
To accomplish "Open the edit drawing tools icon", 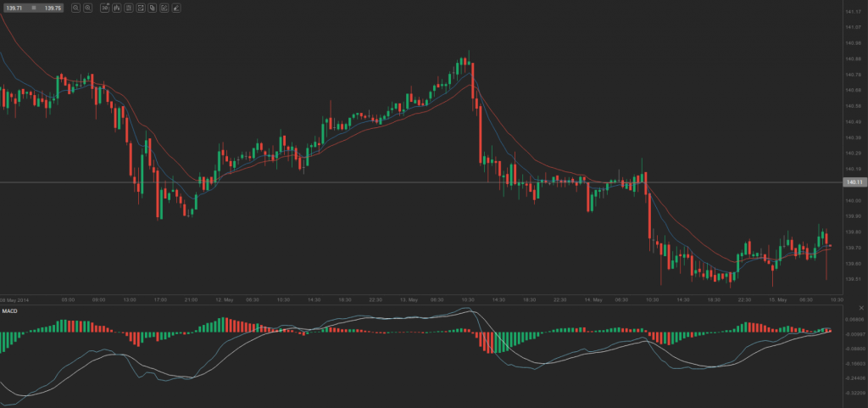I will pyautogui.click(x=164, y=8).
